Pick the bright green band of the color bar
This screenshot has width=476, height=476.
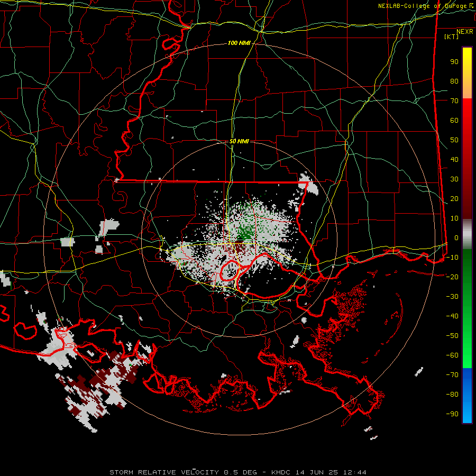coord(467,349)
